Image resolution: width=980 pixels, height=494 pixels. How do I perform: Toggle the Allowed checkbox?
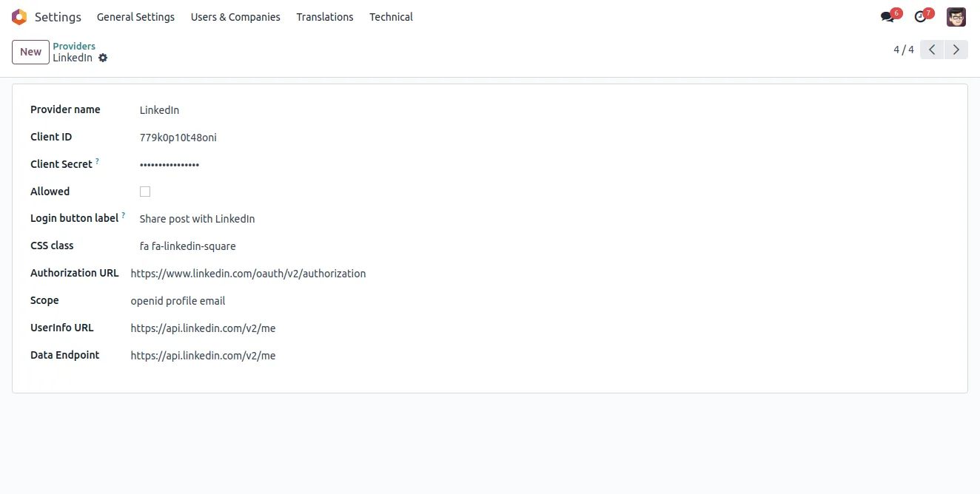pyautogui.click(x=145, y=192)
